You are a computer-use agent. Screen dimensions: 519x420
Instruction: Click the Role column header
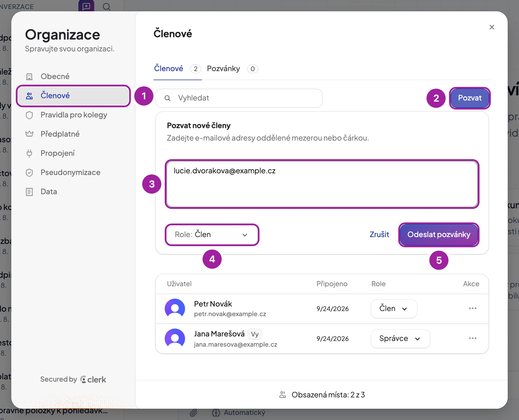click(378, 284)
